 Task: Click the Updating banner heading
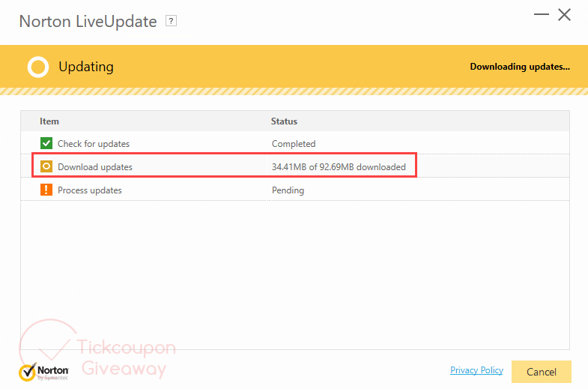point(86,67)
